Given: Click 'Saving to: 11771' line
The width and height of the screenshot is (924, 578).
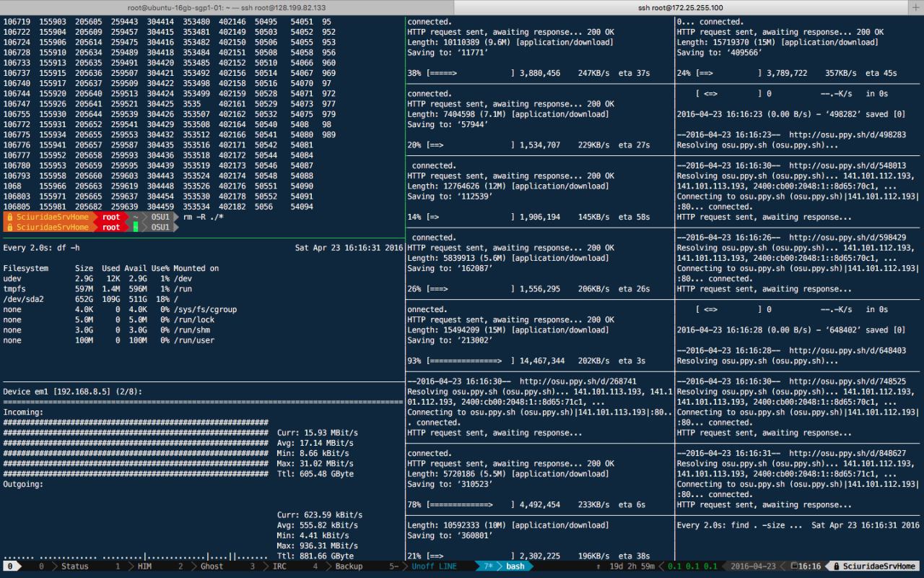Looking at the screenshot, I should click(448, 53).
